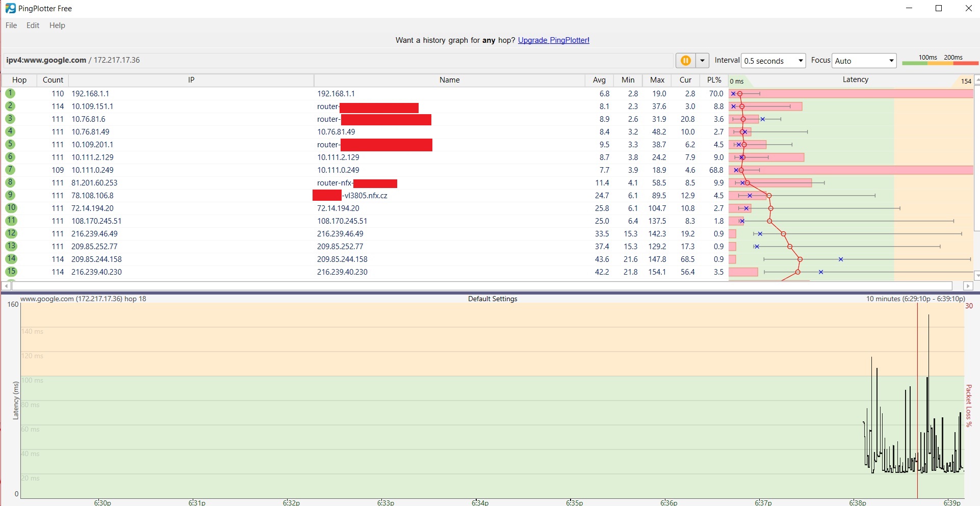Open the Edit menu
The height and width of the screenshot is (506, 980).
33,25
